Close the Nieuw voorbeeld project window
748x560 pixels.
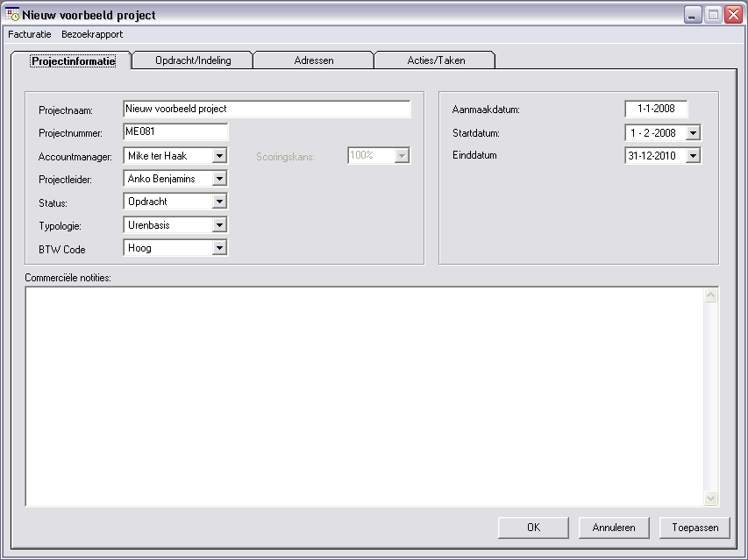(733, 15)
